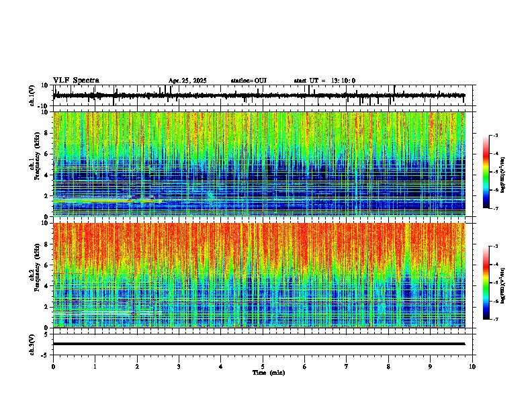Click the ch.1 colorbar log(PSD) label

tap(503, 175)
